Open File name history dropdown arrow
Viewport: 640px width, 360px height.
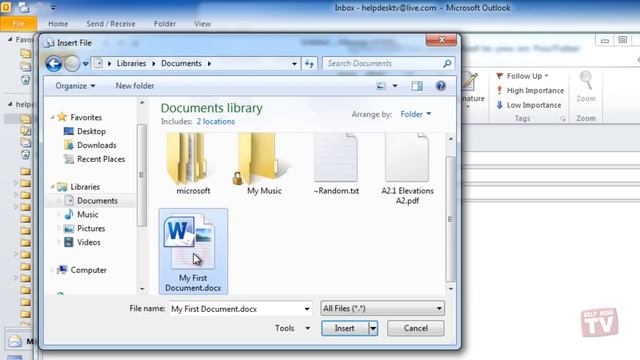(x=307, y=309)
